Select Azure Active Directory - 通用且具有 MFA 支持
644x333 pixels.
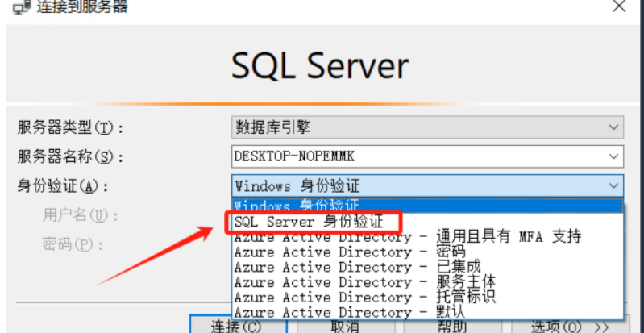tap(427, 237)
